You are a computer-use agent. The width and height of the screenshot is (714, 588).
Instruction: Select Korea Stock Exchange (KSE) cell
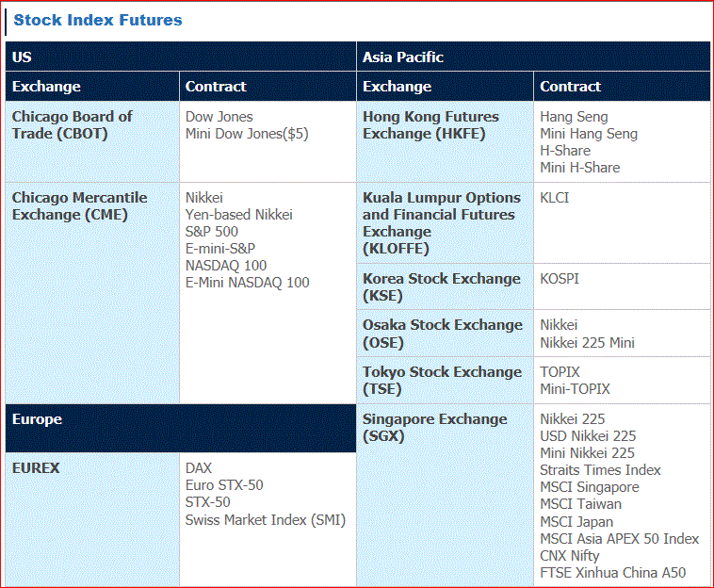click(x=445, y=286)
